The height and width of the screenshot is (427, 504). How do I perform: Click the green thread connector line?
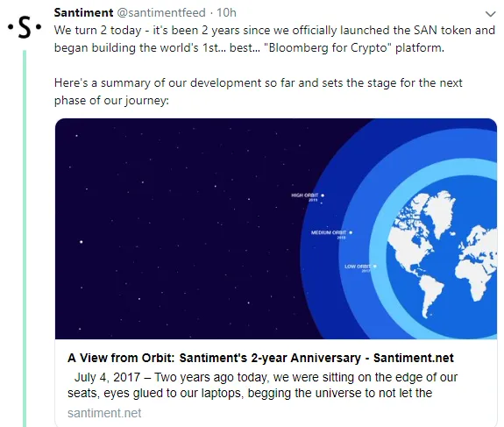point(25,238)
